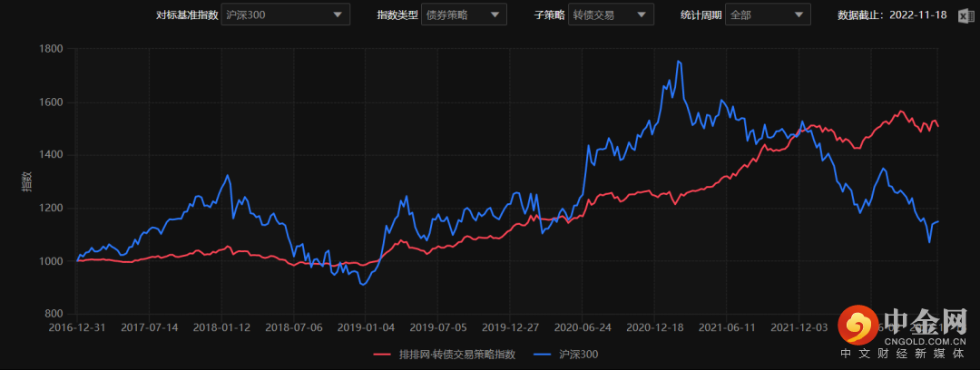This screenshot has width=980, height=370.
Task: Click the 2020-06-24 axis date label
Action: pyautogui.click(x=583, y=326)
